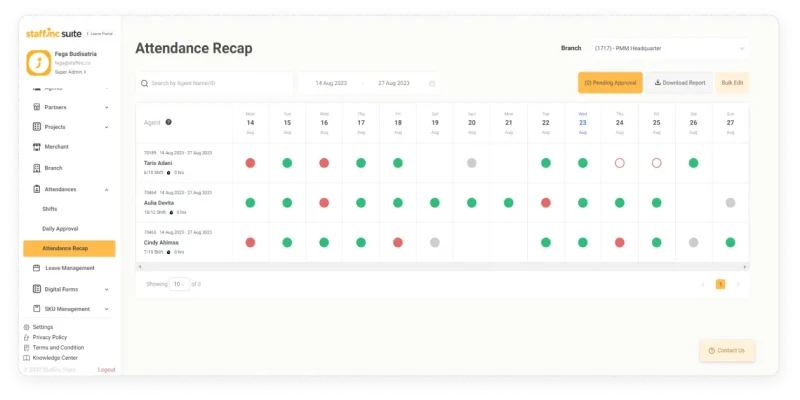Click Taris Adani's hollow dot on 25 Aug
Image resolution: width=800 pixels, height=400 pixels.
tap(657, 163)
